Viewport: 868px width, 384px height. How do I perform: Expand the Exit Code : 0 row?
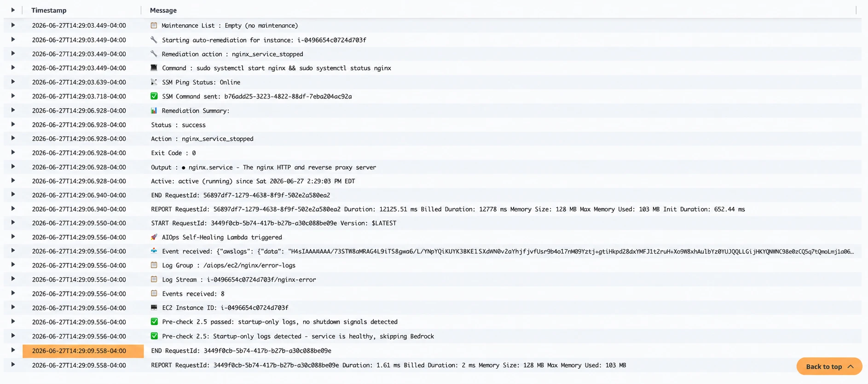tap(13, 152)
